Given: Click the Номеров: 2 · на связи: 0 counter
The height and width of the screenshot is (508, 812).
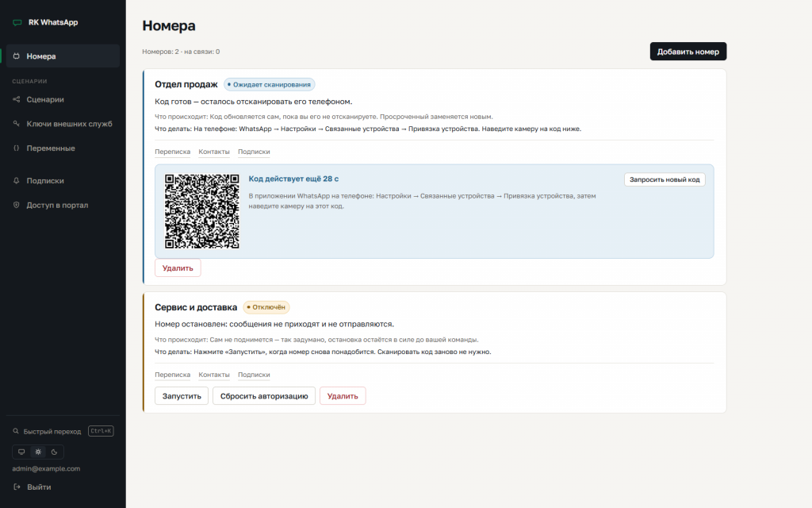Looking at the screenshot, I should [181, 52].
